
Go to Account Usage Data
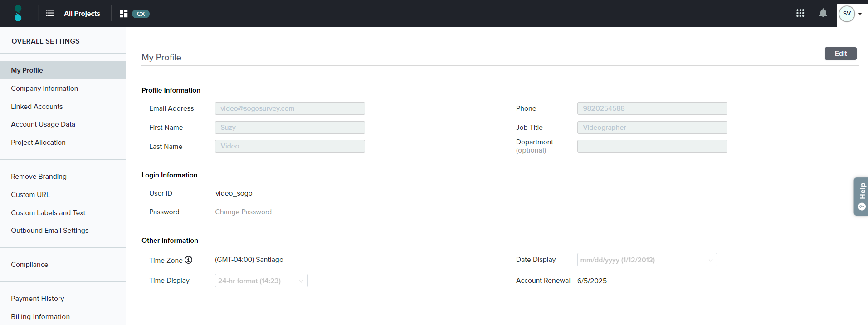click(43, 124)
